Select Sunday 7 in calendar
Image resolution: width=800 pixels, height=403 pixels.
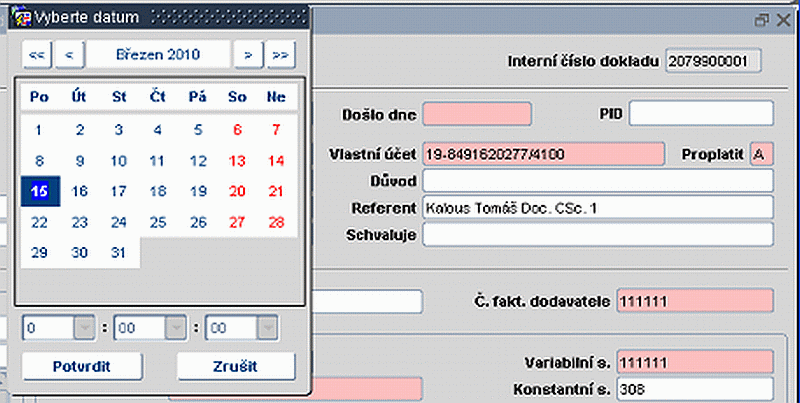(x=277, y=130)
